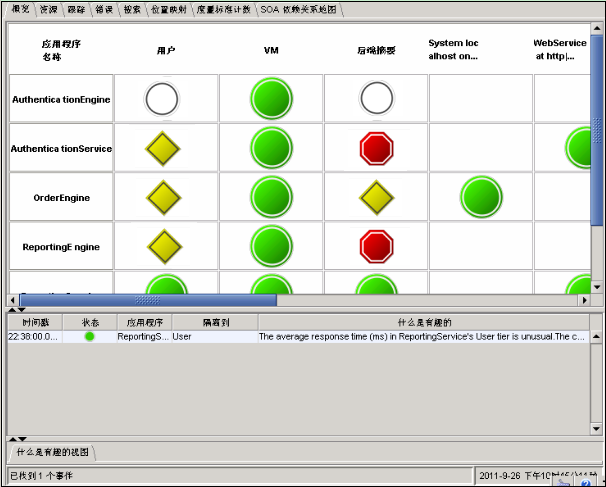Click grid vertical scrollbar up arrow

click(597, 29)
